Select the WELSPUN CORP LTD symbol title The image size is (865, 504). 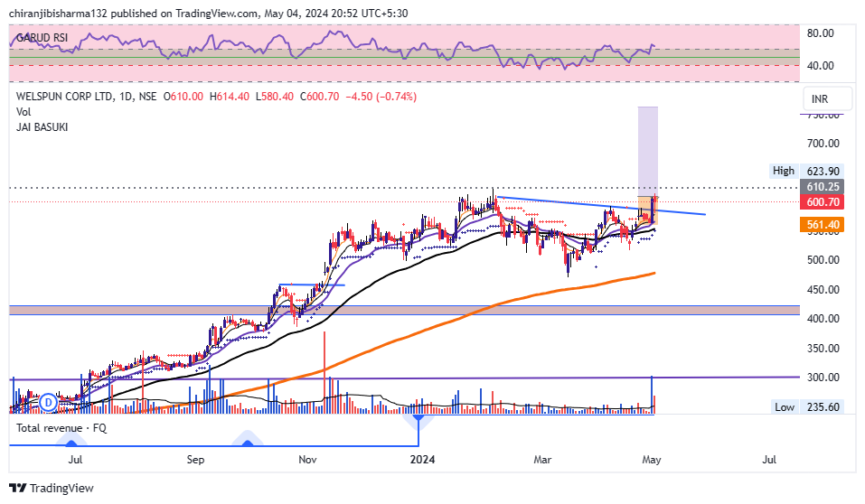coord(64,97)
